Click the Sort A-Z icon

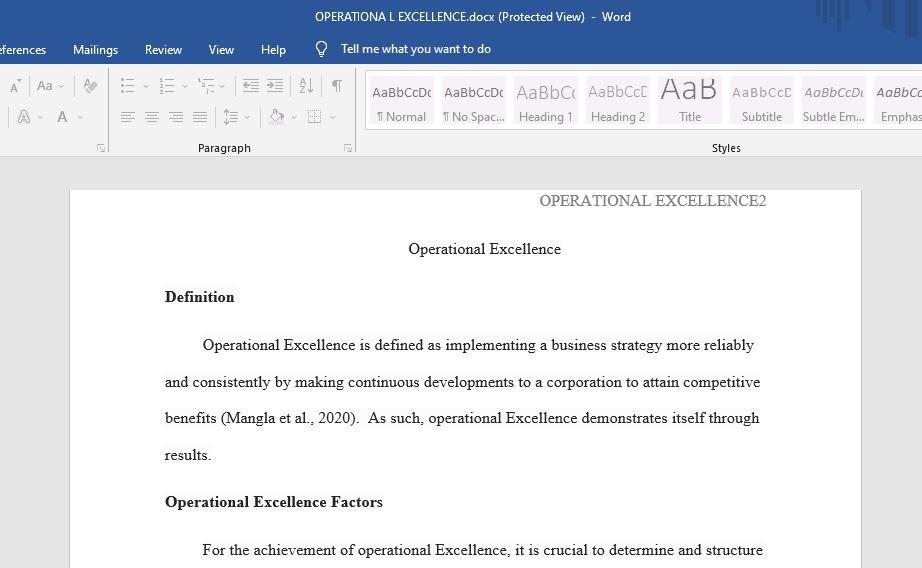coord(306,86)
